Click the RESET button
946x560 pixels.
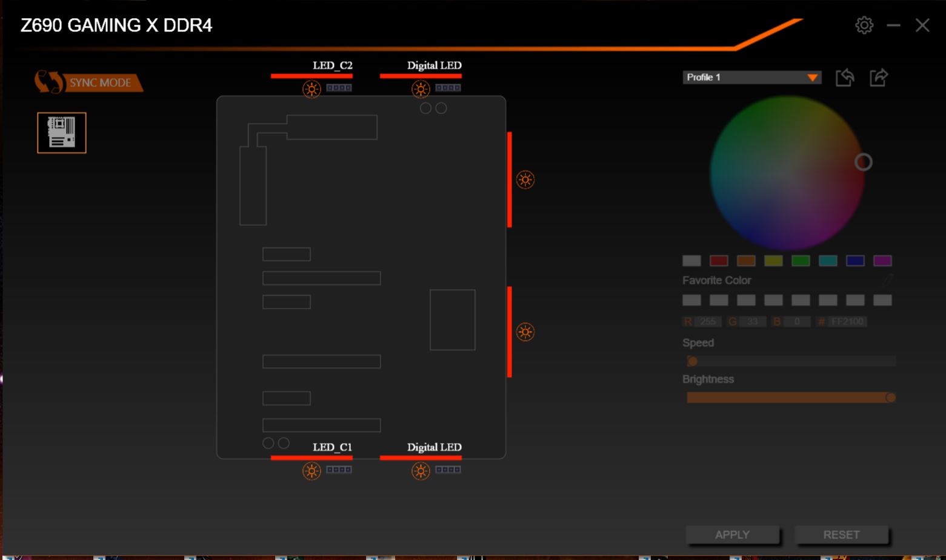pos(841,535)
